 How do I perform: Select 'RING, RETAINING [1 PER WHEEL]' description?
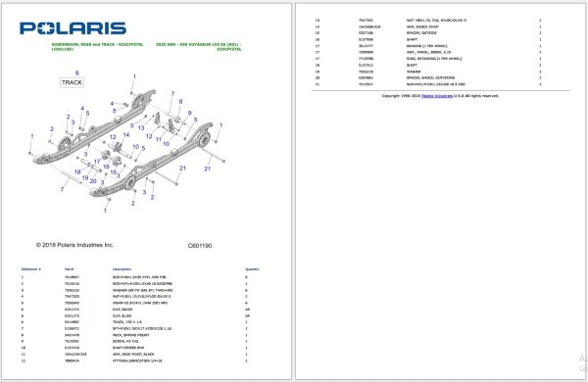click(x=434, y=59)
